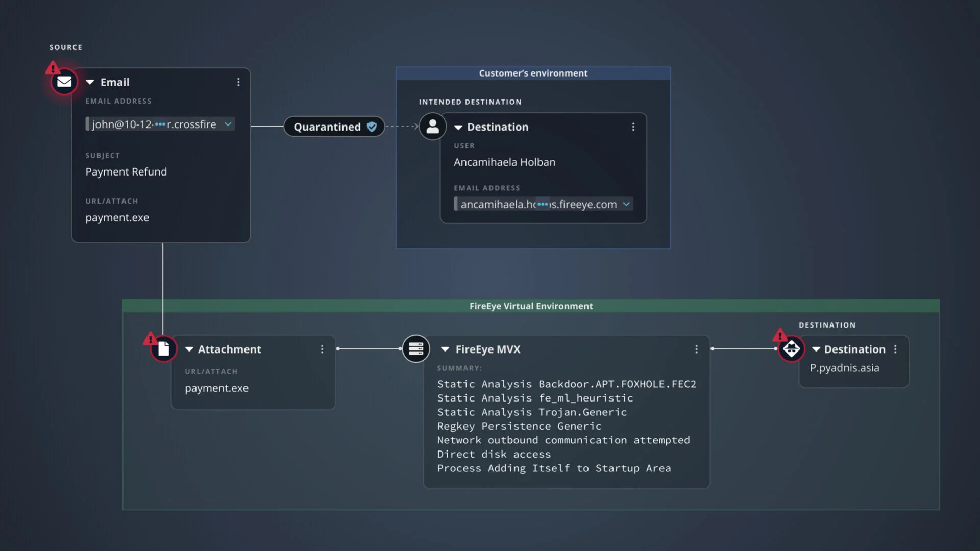Screen dimensions: 980x551
Task: Open the FireEye MVX card options menu
Action: click(x=696, y=349)
